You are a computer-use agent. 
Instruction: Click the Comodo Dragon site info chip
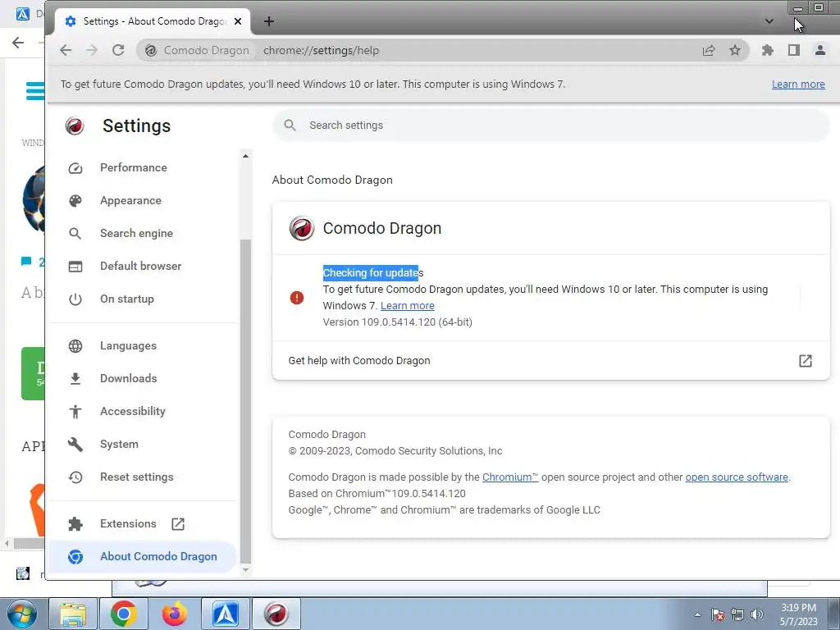coord(197,50)
